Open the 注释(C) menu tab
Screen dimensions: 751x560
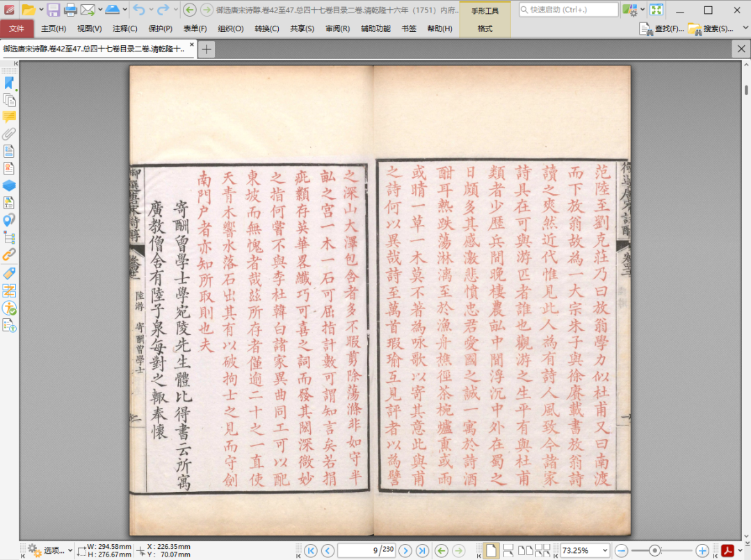[124, 28]
